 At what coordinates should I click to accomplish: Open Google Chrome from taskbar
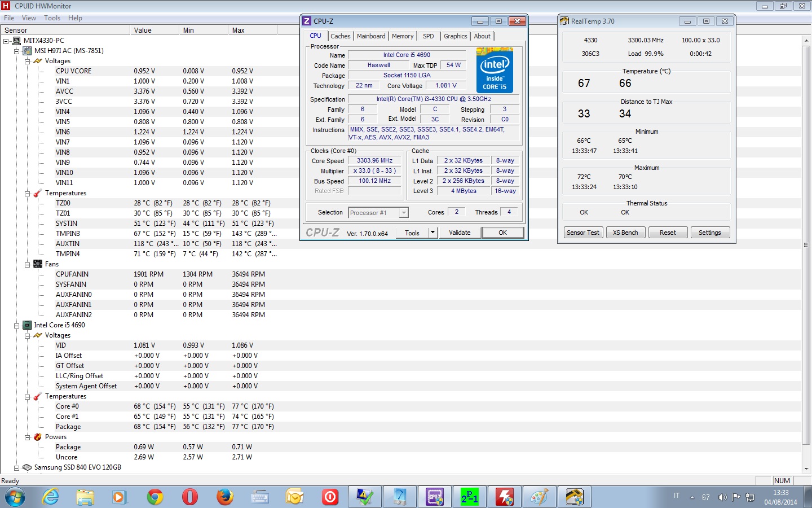155,497
